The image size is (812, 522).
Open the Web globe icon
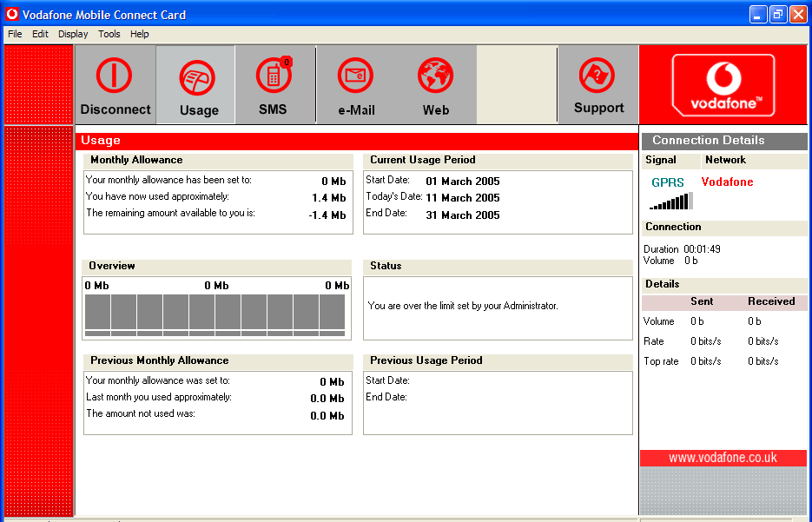(435, 76)
